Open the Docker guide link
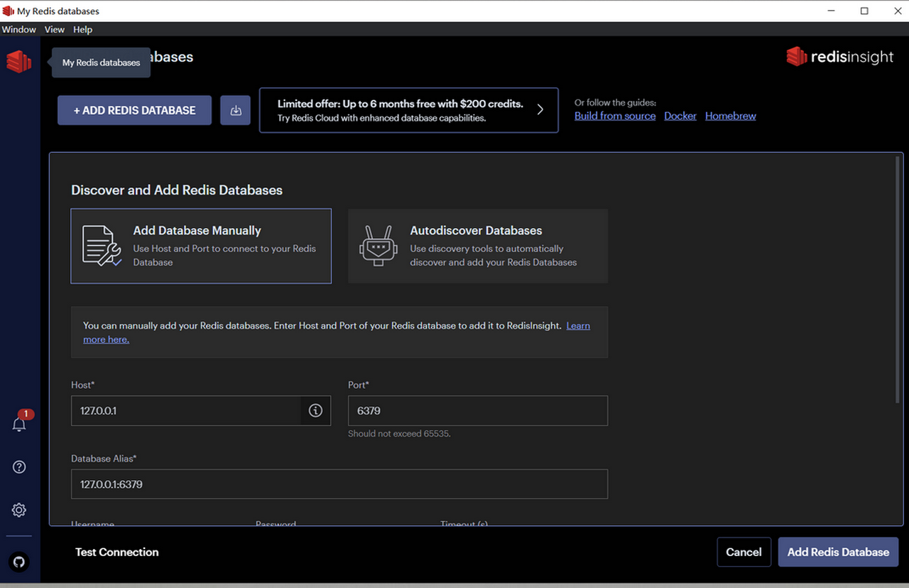The image size is (909, 588). [680, 116]
